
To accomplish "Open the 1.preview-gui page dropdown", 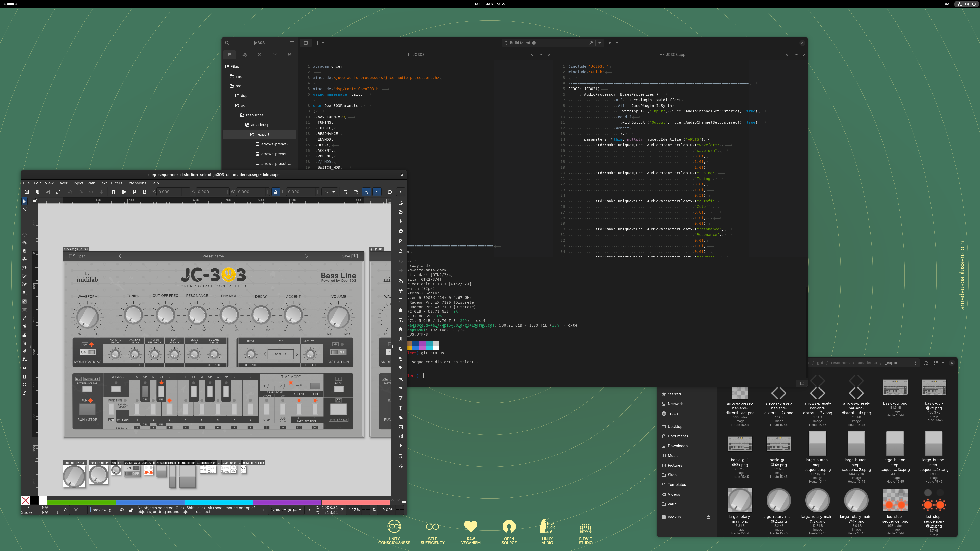I will pos(286,510).
